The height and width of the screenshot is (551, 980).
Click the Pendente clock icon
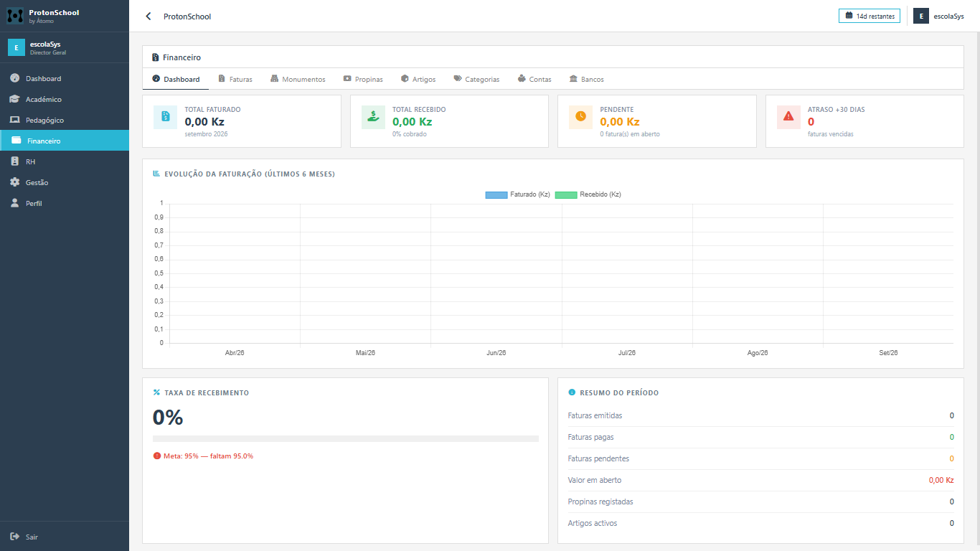pos(580,117)
